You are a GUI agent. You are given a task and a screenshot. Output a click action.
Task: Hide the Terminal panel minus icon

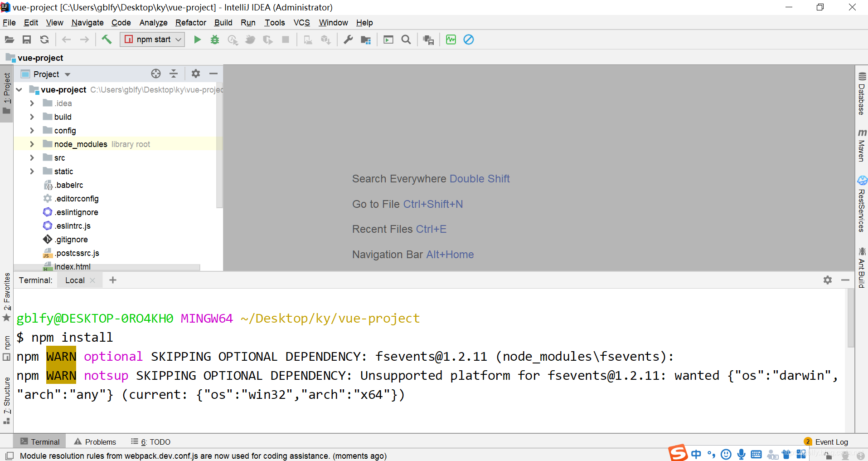pyautogui.click(x=845, y=280)
